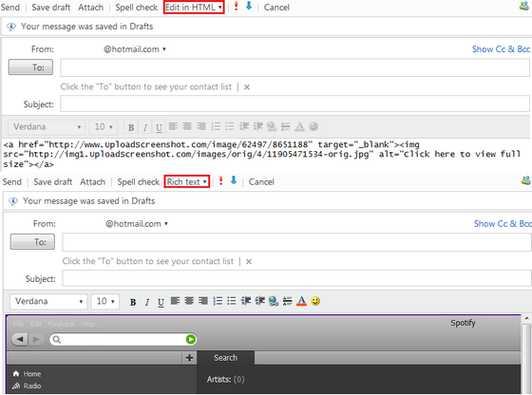Open the yellow smiley emoticon picker
This screenshot has height=395, width=532.
pos(315,301)
